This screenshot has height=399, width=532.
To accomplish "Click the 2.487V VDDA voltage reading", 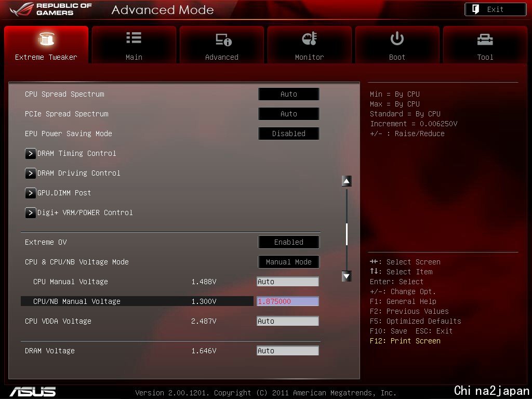I will pos(204,321).
